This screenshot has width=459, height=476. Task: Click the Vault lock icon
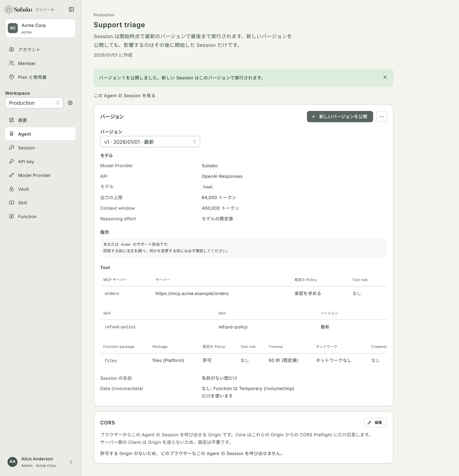[x=12, y=189]
